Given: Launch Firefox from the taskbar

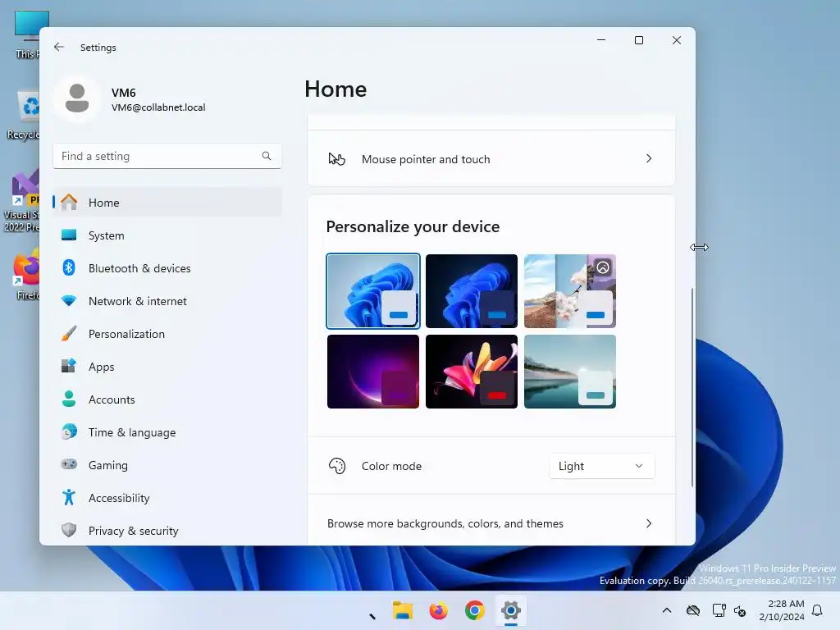Looking at the screenshot, I should [438, 610].
